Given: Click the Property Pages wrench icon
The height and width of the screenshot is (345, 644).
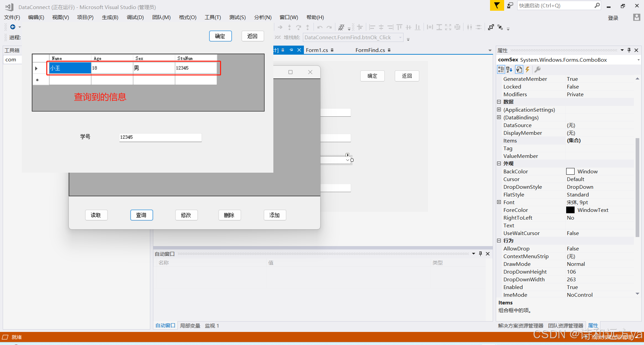Looking at the screenshot, I should [x=537, y=69].
